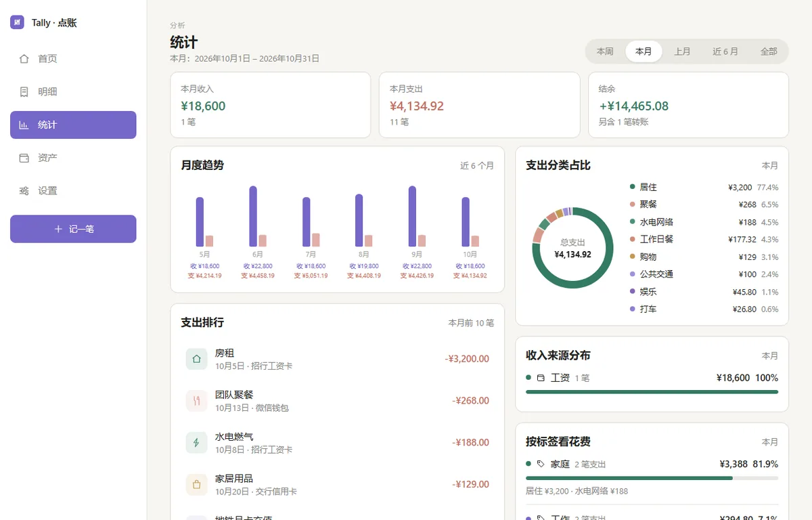Click the 总支出 ¥4,134.92 donut center
This screenshot has width=812, height=520.
click(x=573, y=248)
